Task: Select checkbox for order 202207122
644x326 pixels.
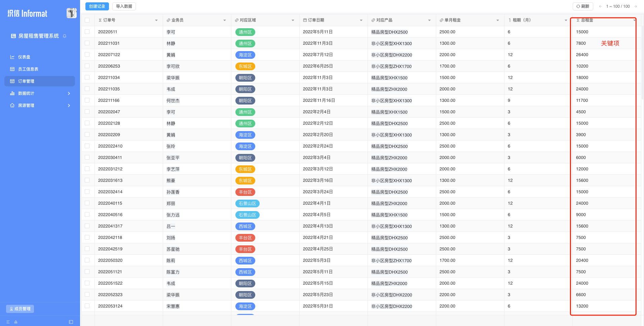Action: (87, 54)
